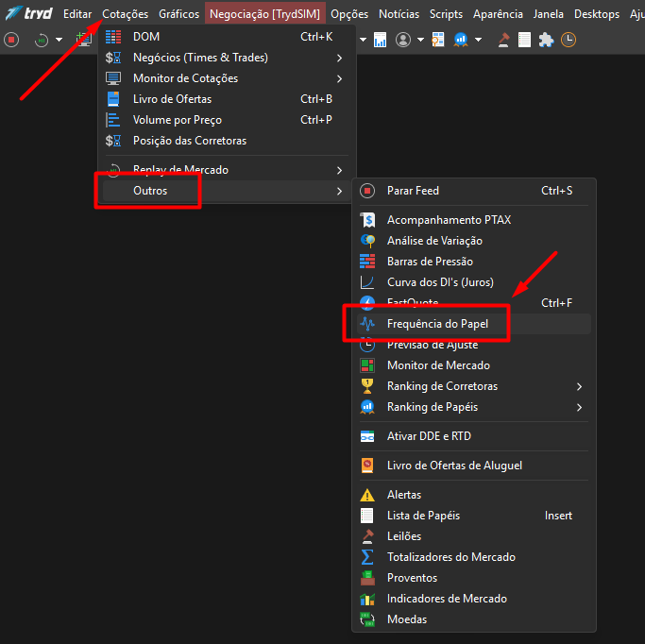This screenshot has width=645, height=644.
Task: Click the blue bar chart toolbar icon
Action: click(x=380, y=40)
